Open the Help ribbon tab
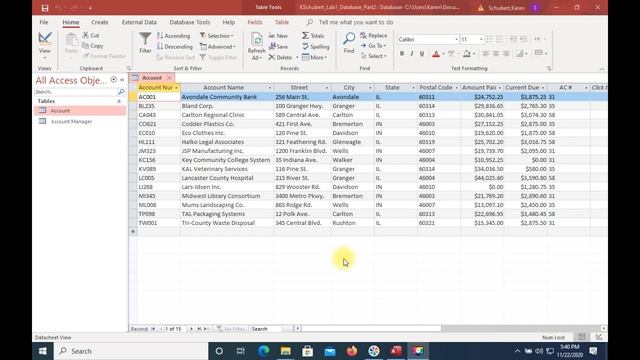The image size is (640, 360). point(229,22)
